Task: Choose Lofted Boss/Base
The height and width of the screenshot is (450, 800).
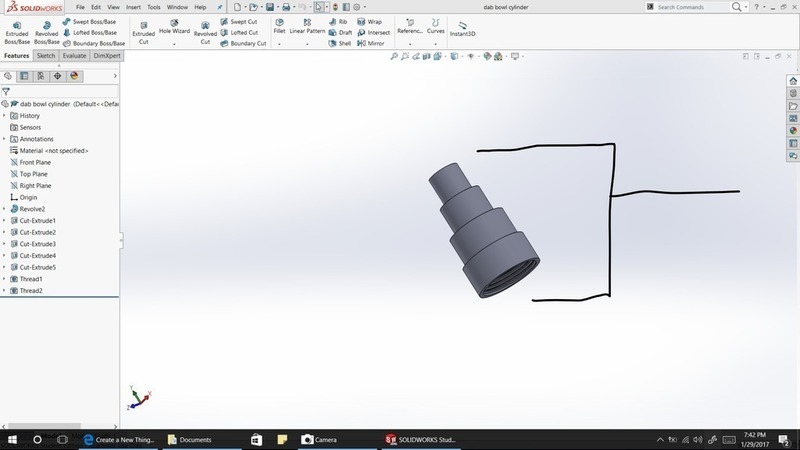Action: pyautogui.click(x=89, y=33)
